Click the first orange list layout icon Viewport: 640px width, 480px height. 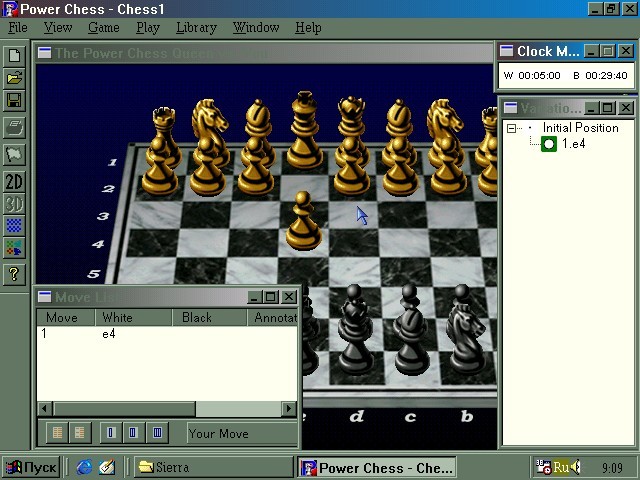[58, 433]
